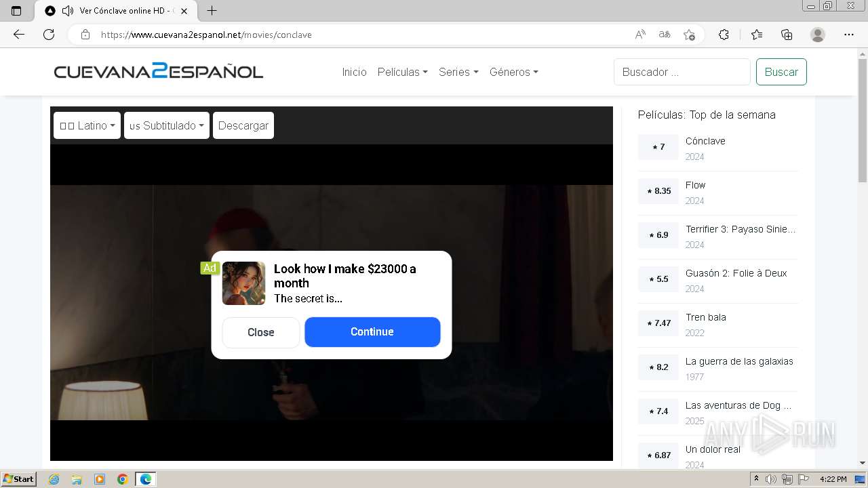The image size is (868, 488).
Task: Go to Inicio page
Action: click(354, 72)
